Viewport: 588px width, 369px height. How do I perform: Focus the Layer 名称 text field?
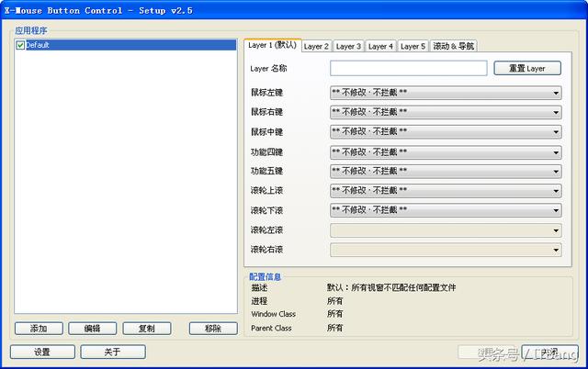[408, 68]
